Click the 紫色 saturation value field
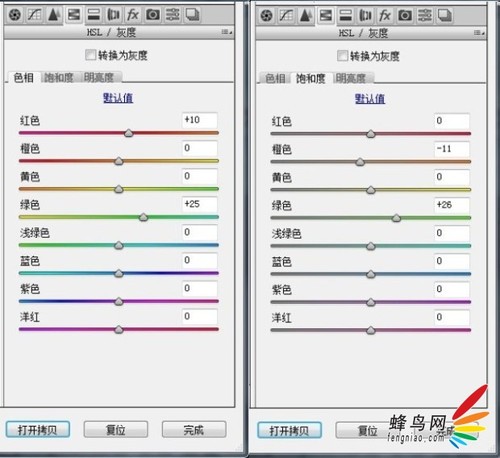Image resolution: width=500 pixels, height=458 pixels. point(452,289)
